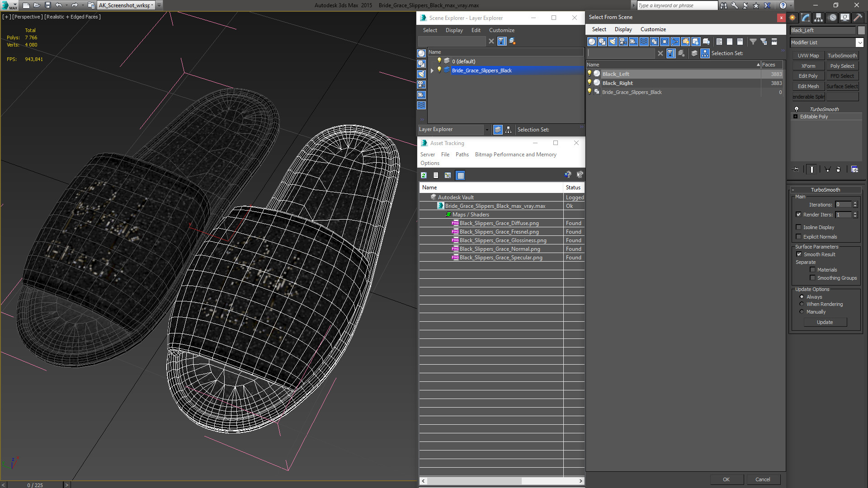Toggle Display Helpers filter in Select From Scene
Screen dimensions: 868x488
[x=633, y=42]
